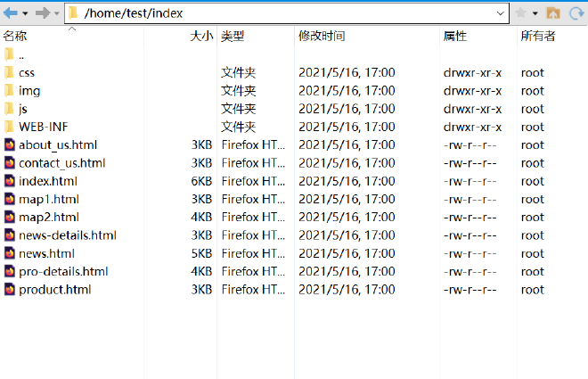Sort by the 名称 column header

(15, 36)
